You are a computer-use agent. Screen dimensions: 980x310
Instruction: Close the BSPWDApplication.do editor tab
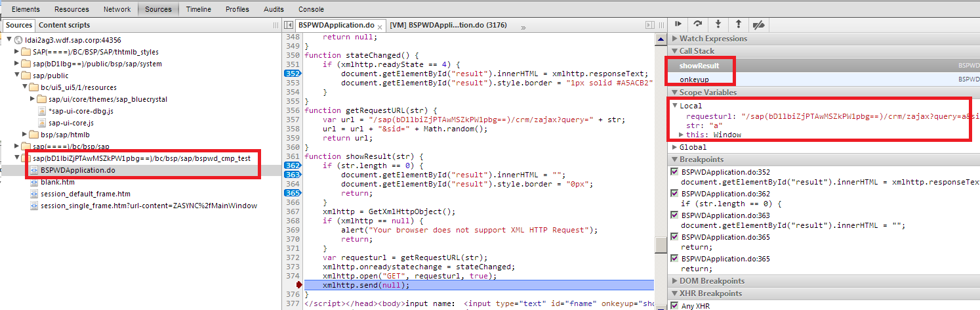(x=380, y=27)
